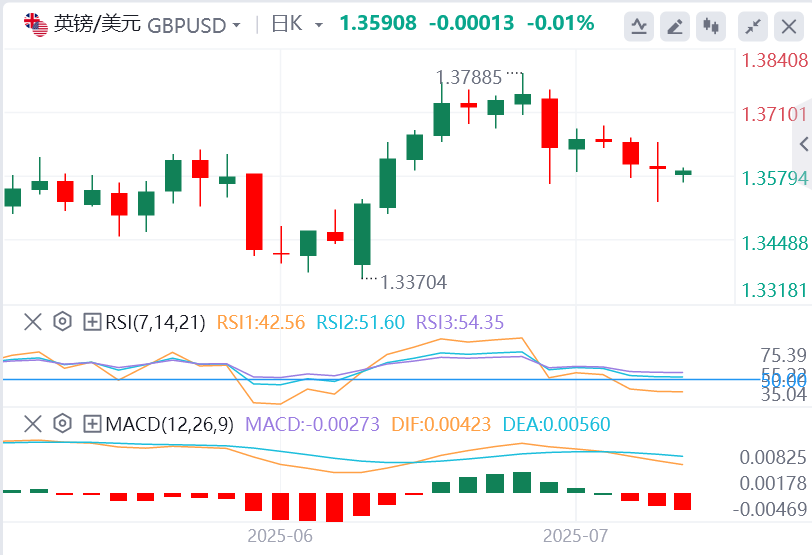The width and height of the screenshot is (812, 555).
Task: Activate the drawing pencil tool
Action: click(675, 26)
